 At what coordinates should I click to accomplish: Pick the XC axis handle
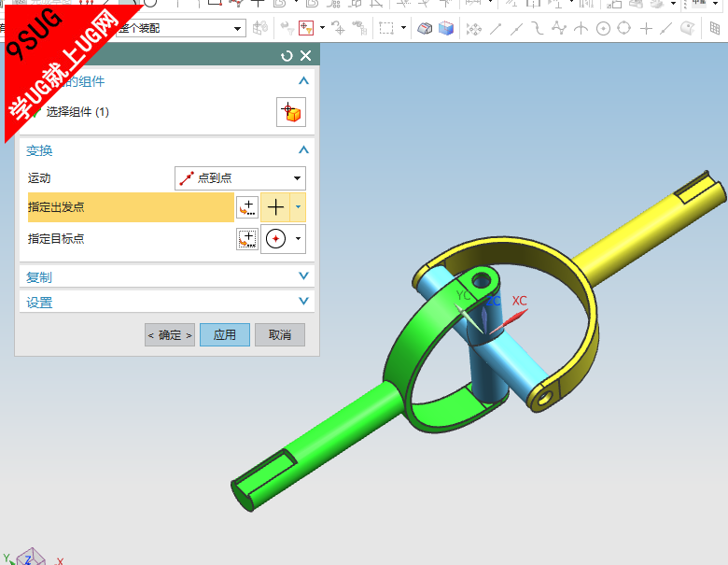click(512, 318)
